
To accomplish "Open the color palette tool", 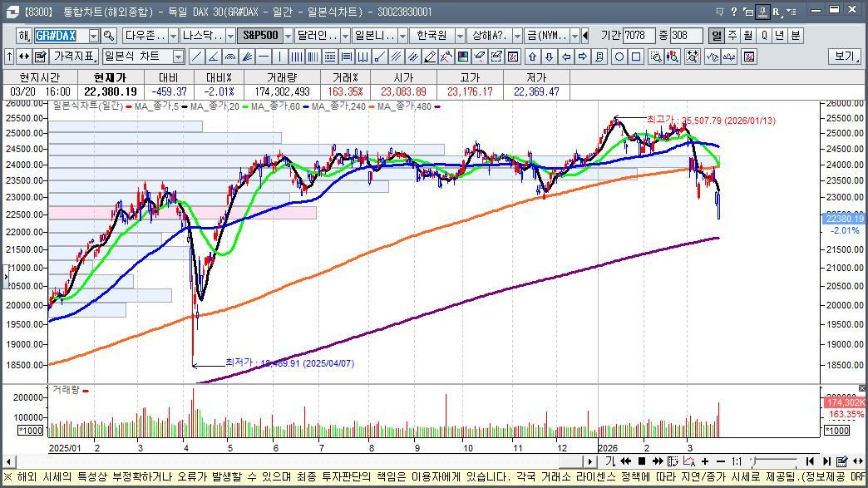I will pyautogui.click(x=463, y=57).
